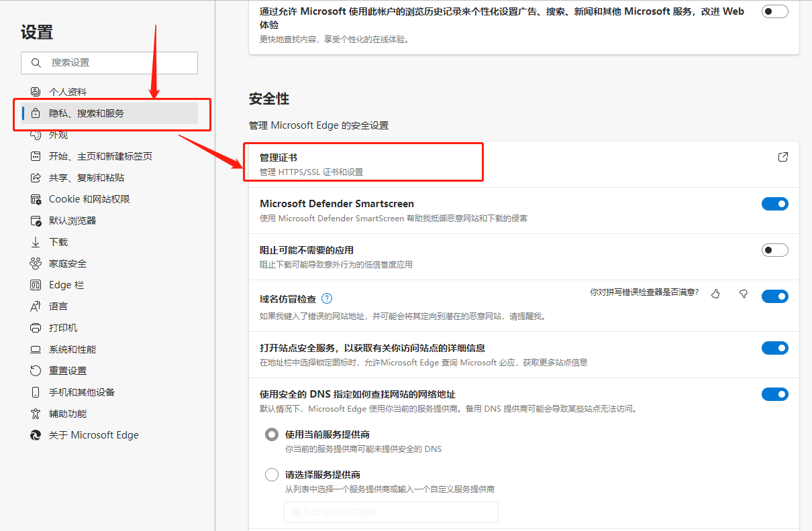This screenshot has height=531, width=812.
Task: Click the Edge 栏 icon
Action: [36, 285]
